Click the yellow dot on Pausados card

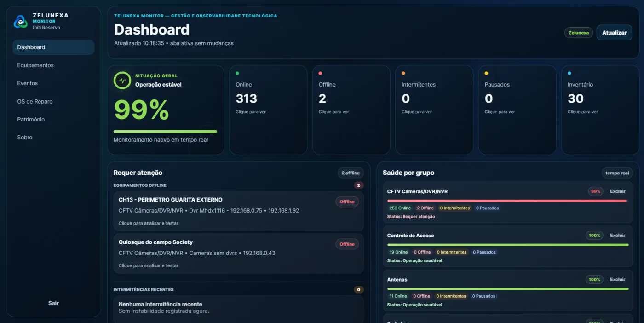click(x=486, y=73)
